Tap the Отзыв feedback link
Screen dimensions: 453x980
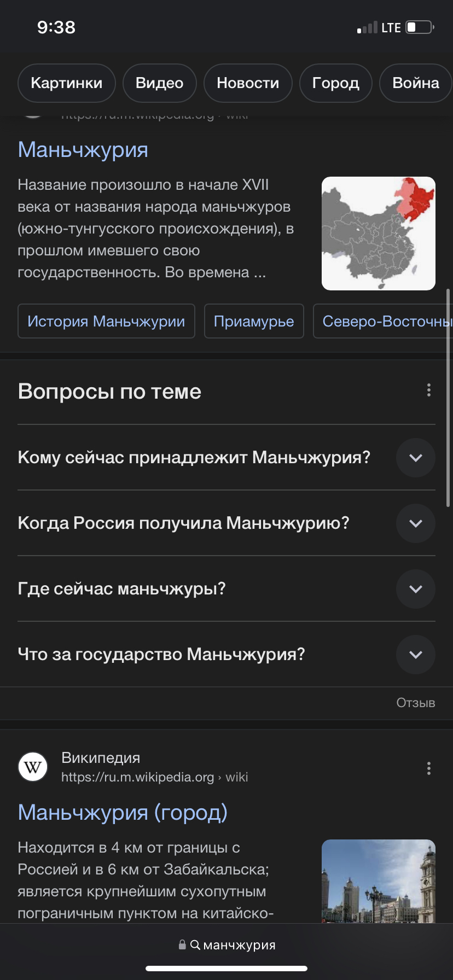(415, 703)
